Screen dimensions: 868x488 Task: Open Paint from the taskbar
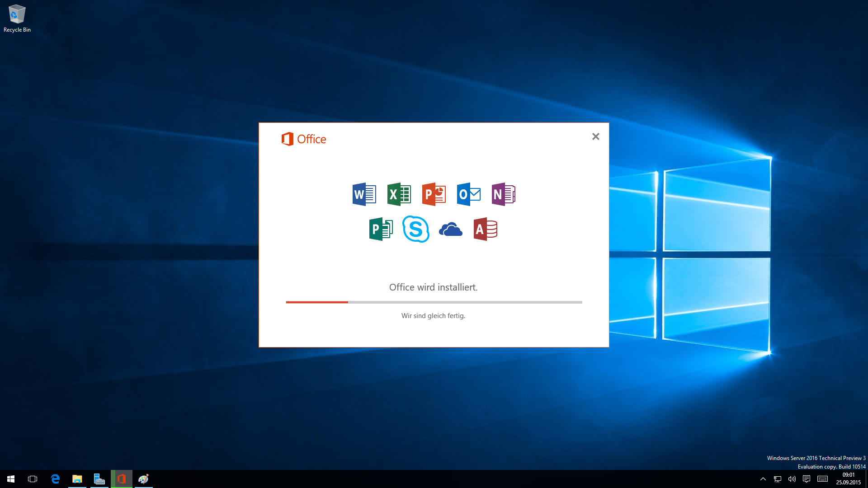point(143,479)
